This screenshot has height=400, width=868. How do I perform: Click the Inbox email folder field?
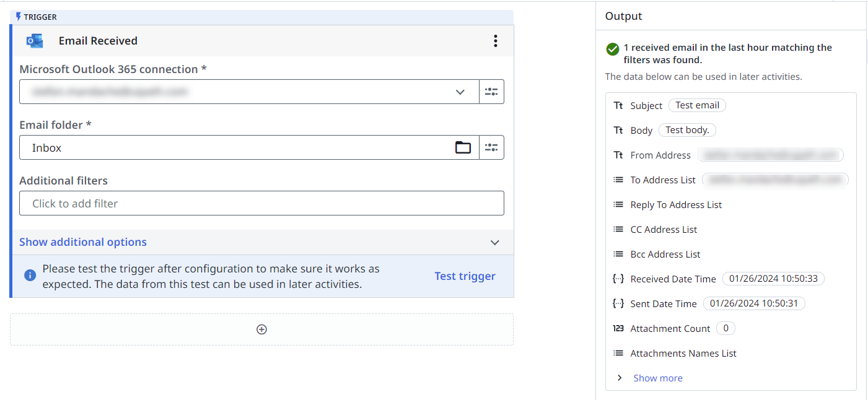[x=235, y=147]
